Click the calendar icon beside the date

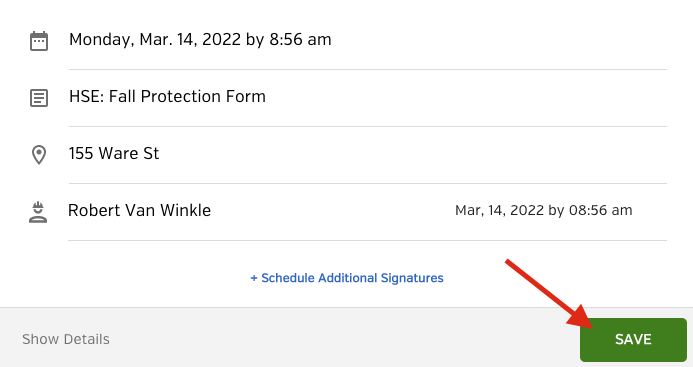pyautogui.click(x=39, y=41)
